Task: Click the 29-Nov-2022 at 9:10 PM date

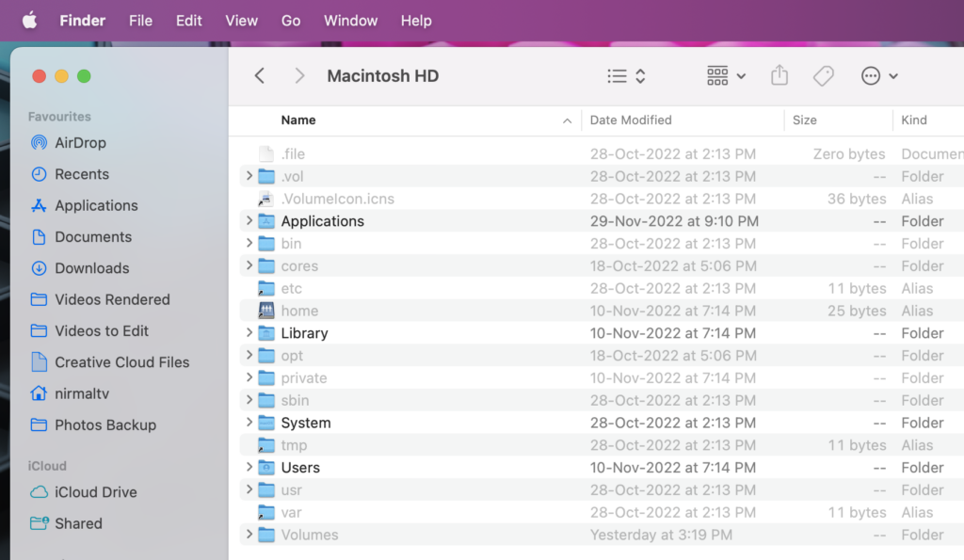Action: [x=674, y=221]
